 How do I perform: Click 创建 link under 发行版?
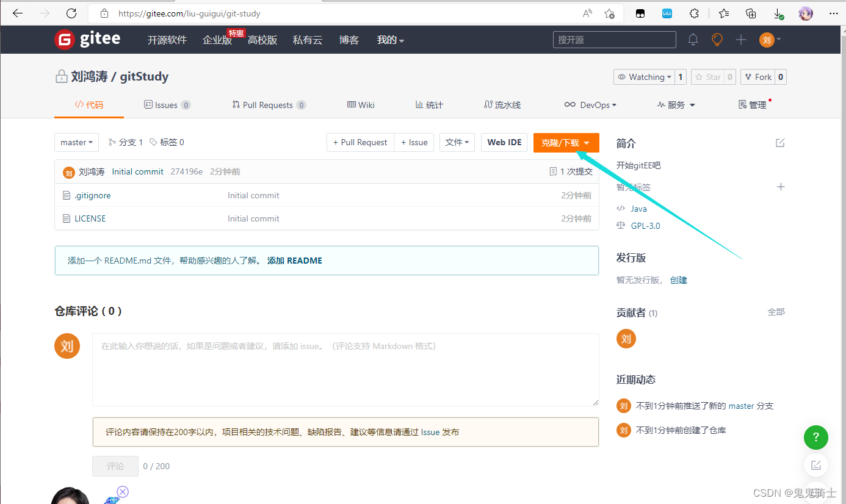(x=679, y=280)
